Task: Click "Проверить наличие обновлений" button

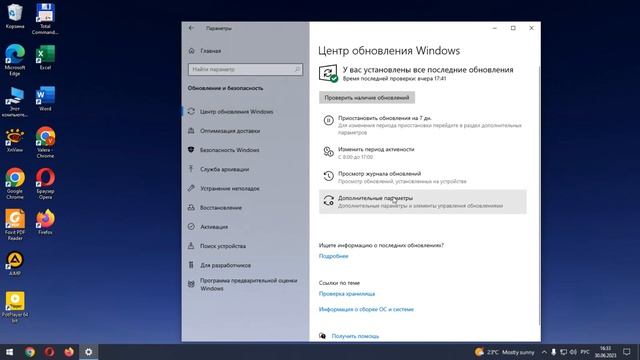Action: pyautogui.click(x=367, y=98)
